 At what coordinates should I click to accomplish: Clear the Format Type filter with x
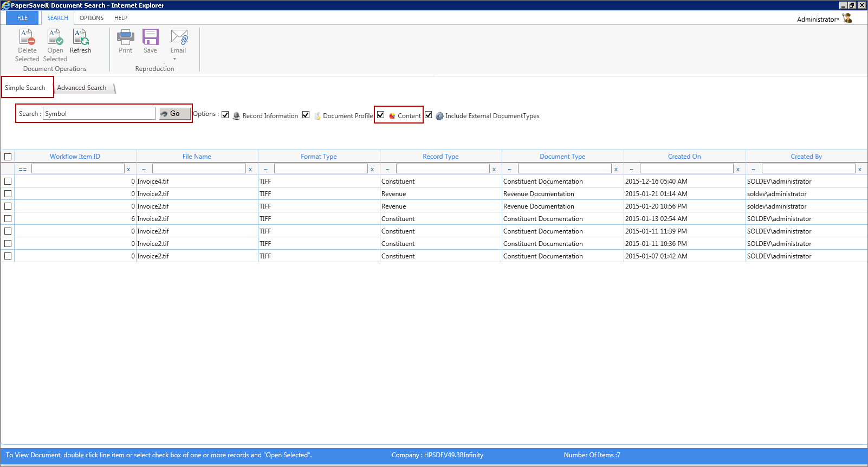[x=372, y=170]
